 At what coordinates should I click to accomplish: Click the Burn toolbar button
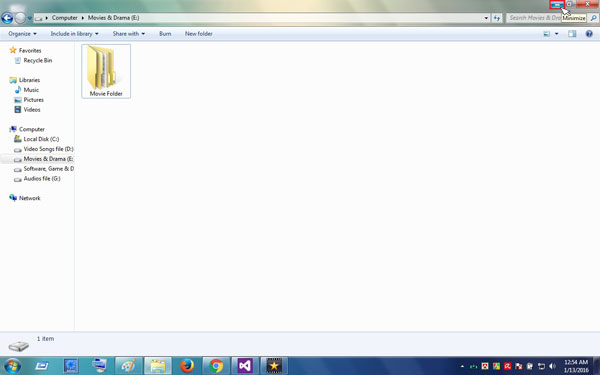[x=165, y=34]
